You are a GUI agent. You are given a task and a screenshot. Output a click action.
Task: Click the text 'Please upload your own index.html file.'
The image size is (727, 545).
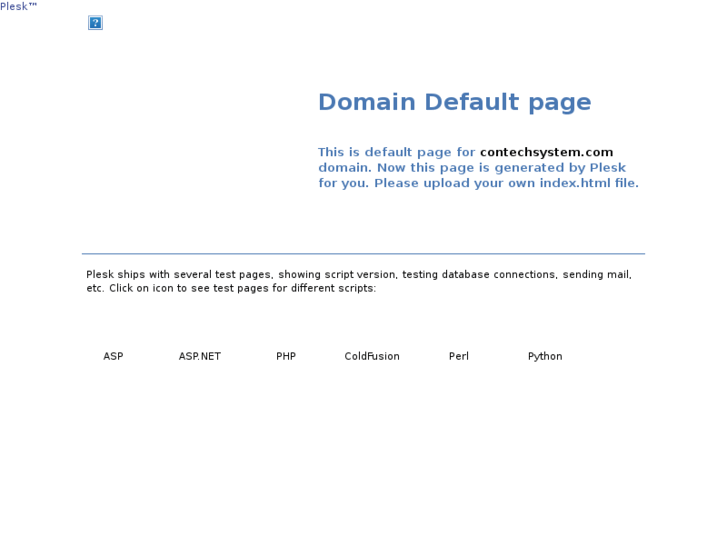(x=506, y=183)
